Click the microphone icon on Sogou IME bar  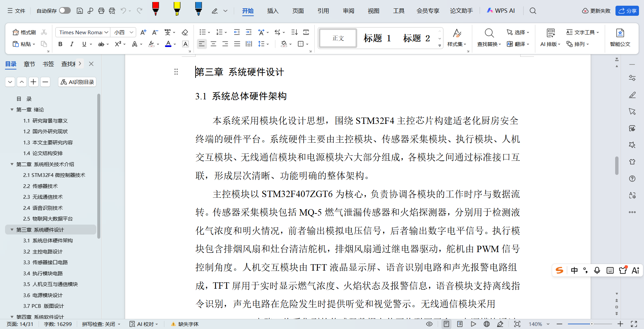[x=597, y=271]
